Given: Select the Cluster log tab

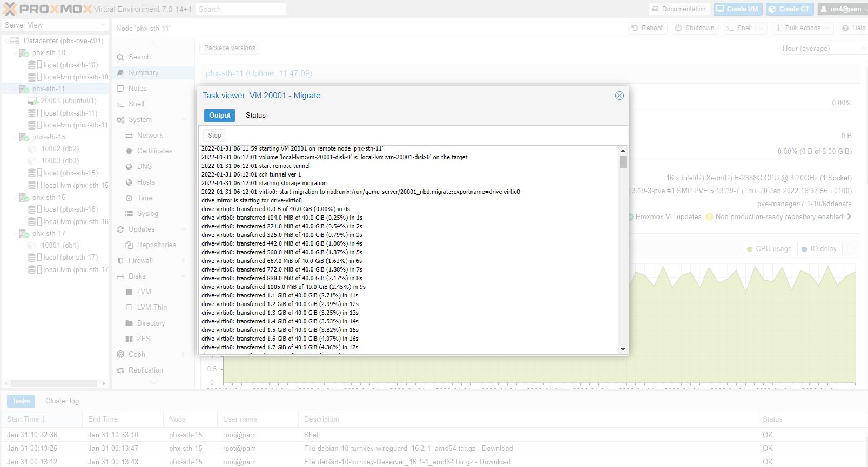Looking at the screenshot, I should pyautogui.click(x=62, y=401).
